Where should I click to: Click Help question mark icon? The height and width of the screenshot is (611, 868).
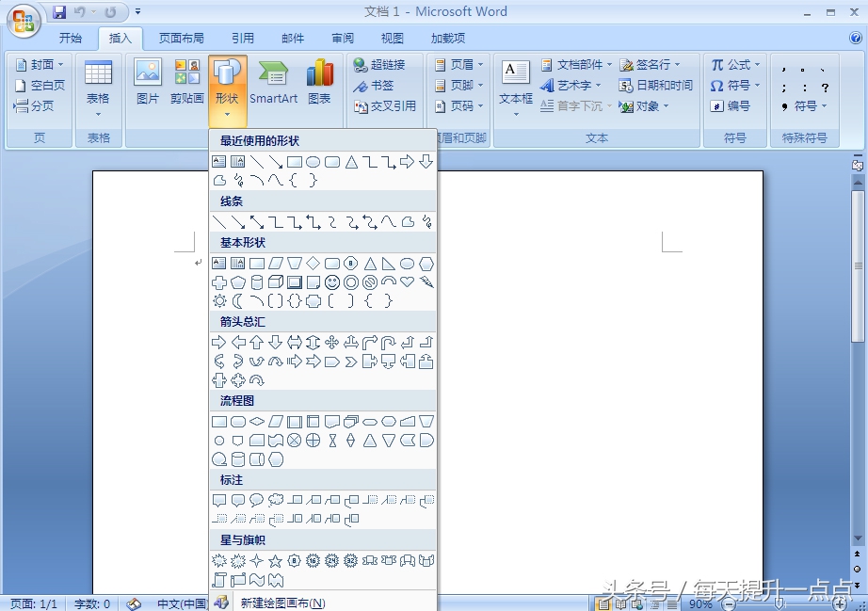(x=855, y=38)
